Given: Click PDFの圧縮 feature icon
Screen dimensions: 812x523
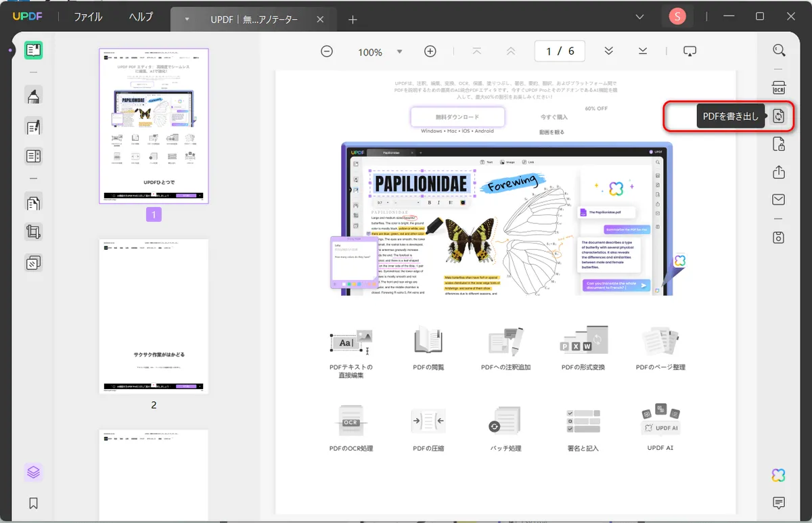Looking at the screenshot, I should tap(428, 422).
